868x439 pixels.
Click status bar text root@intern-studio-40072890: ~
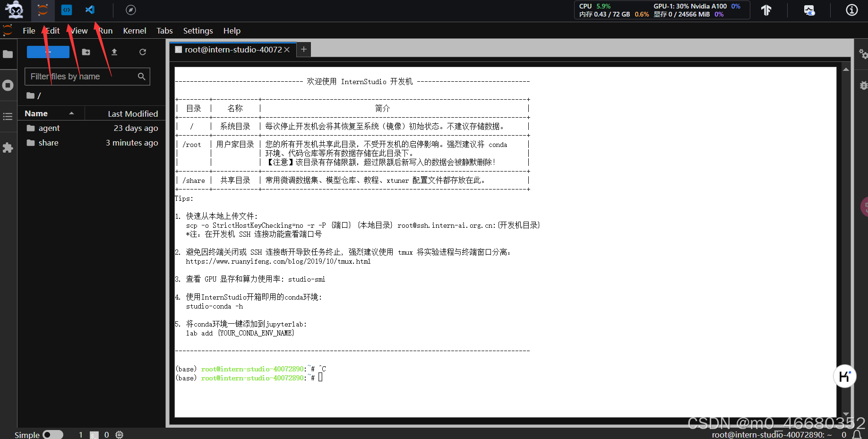772,435
